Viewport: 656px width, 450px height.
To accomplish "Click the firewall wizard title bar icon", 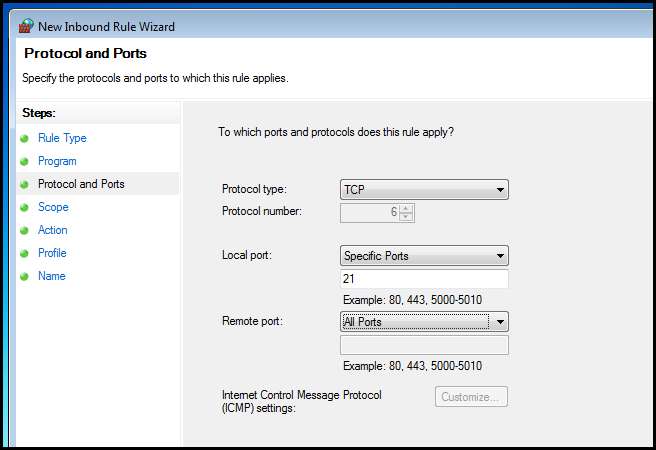I will click(x=25, y=26).
